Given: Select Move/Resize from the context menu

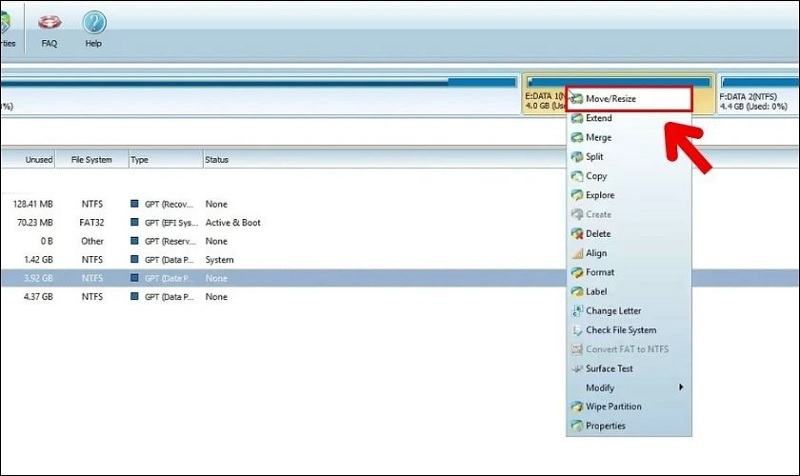Looking at the screenshot, I should (610, 98).
